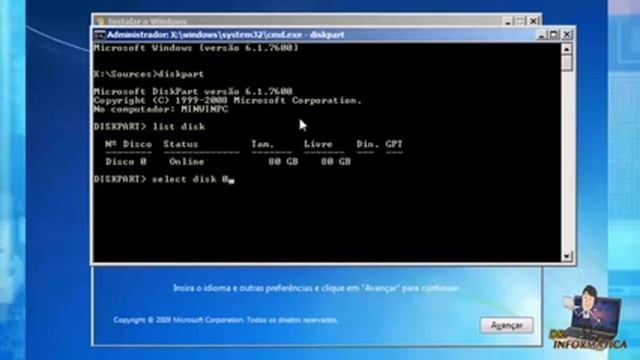Viewport: 640px width, 360px height.
Task: Click the vertical scrollbar thumb in cmd window
Action: (x=567, y=63)
